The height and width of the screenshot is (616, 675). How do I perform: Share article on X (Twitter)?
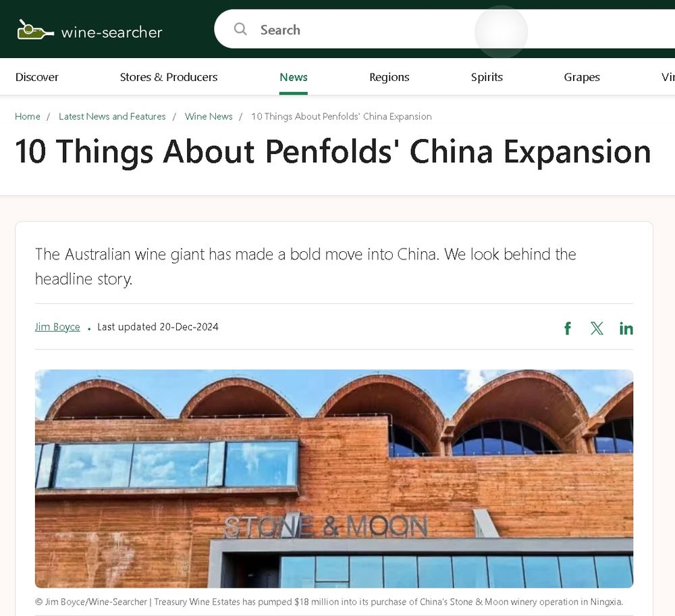(x=597, y=328)
